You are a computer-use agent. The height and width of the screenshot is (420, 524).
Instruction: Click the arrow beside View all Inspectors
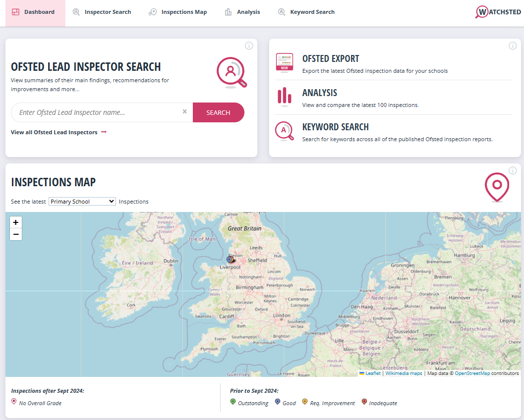tap(104, 132)
